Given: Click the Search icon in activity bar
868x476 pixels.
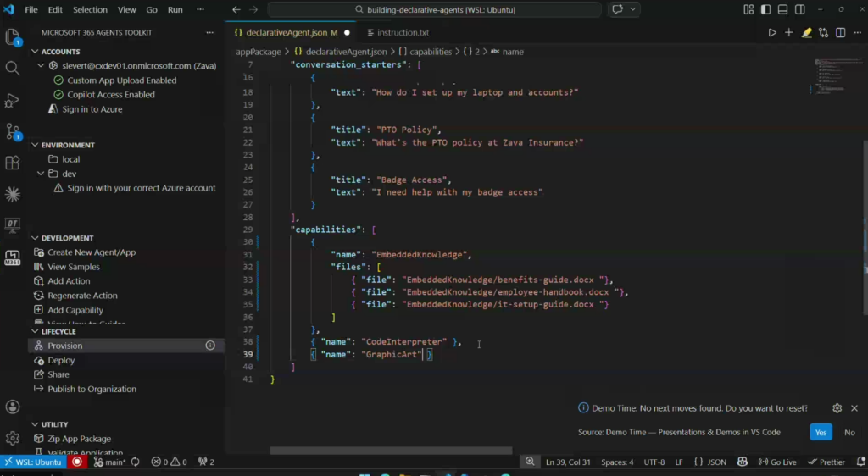Looking at the screenshot, I should point(13,68).
